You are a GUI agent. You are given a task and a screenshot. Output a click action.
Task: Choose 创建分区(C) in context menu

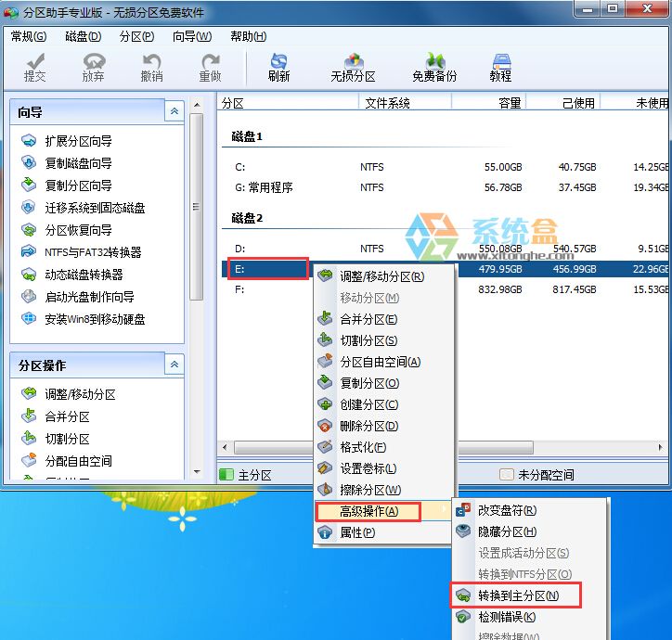tap(383, 404)
